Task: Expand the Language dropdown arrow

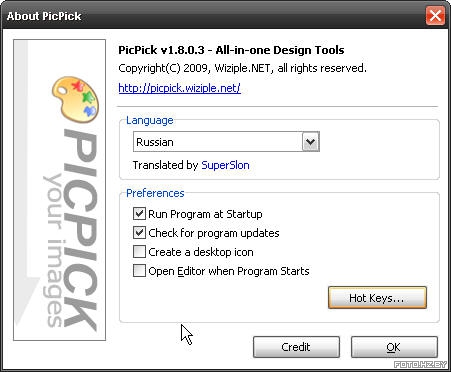Action: [x=311, y=142]
